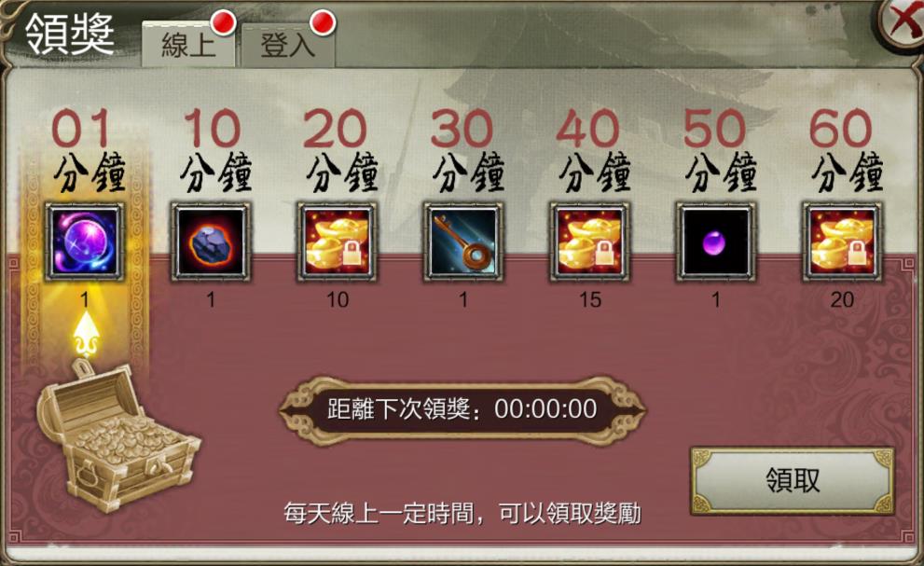The height and width of the screenshot is (566, 924).
Task: Click the 領取 claim button
Action: (793, 480)
